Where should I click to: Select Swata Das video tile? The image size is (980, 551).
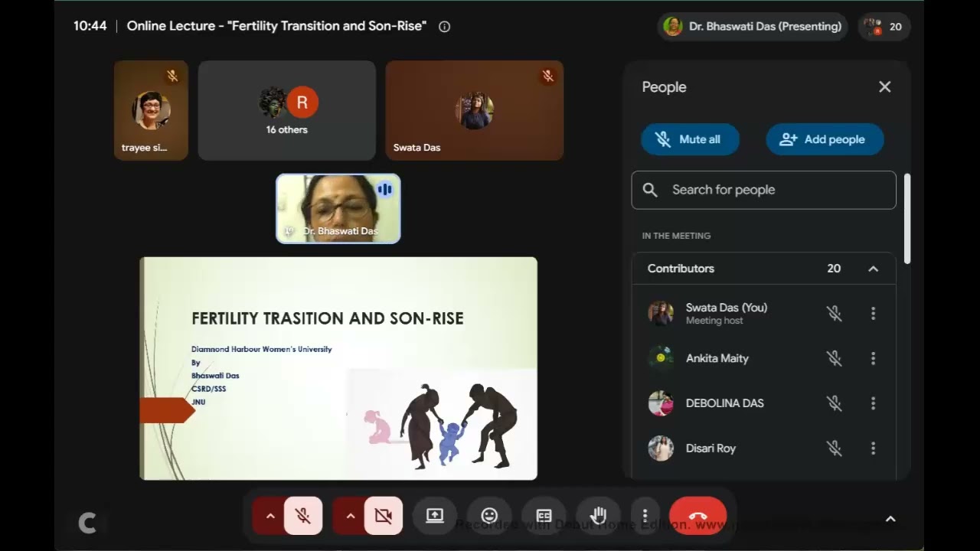[x=475, y=110]
